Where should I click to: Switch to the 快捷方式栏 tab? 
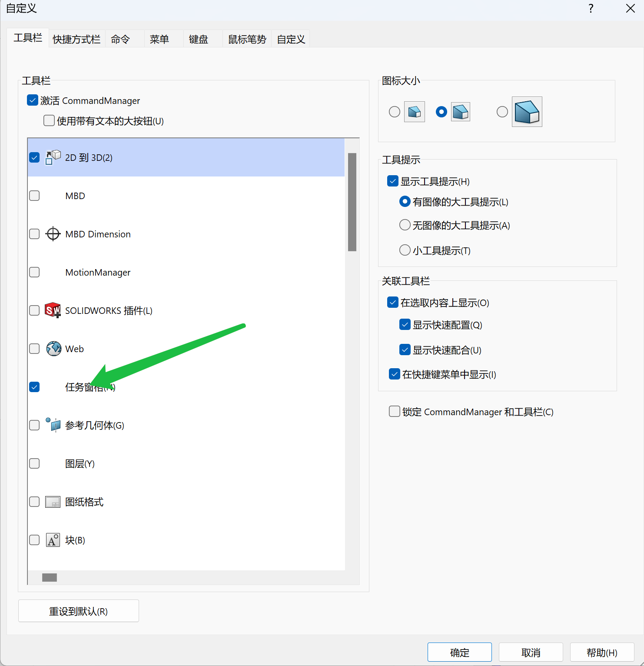coord(76,40)
